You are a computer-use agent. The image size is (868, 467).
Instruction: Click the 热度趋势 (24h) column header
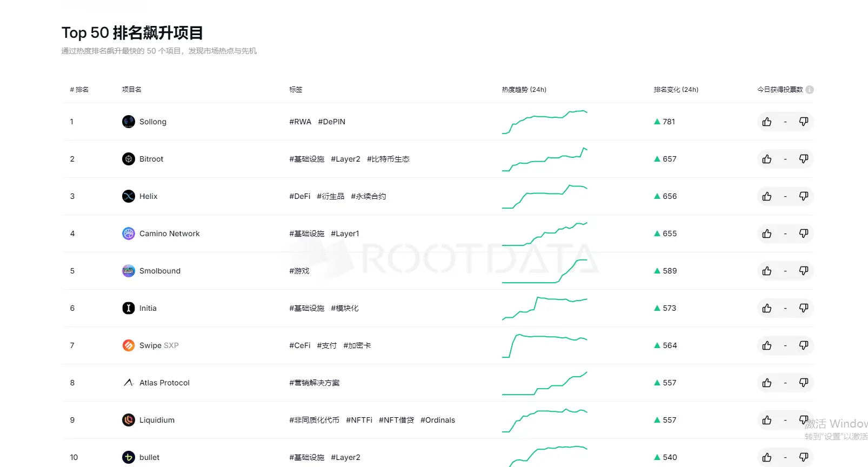524,90
